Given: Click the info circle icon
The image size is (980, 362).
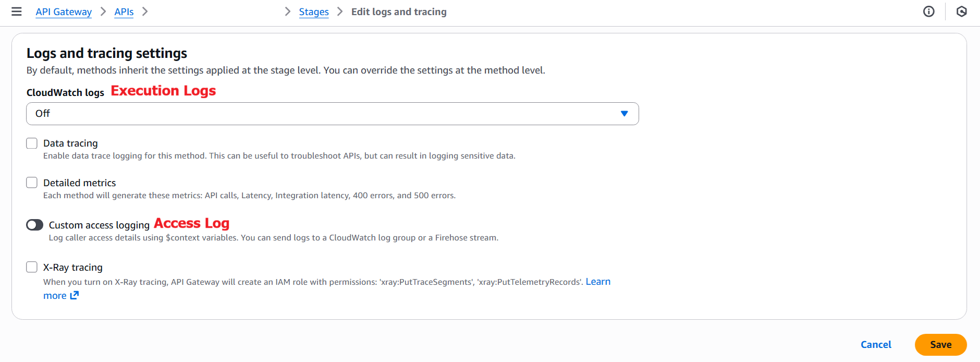Looking at the screenshot, I should click(928, 11).
